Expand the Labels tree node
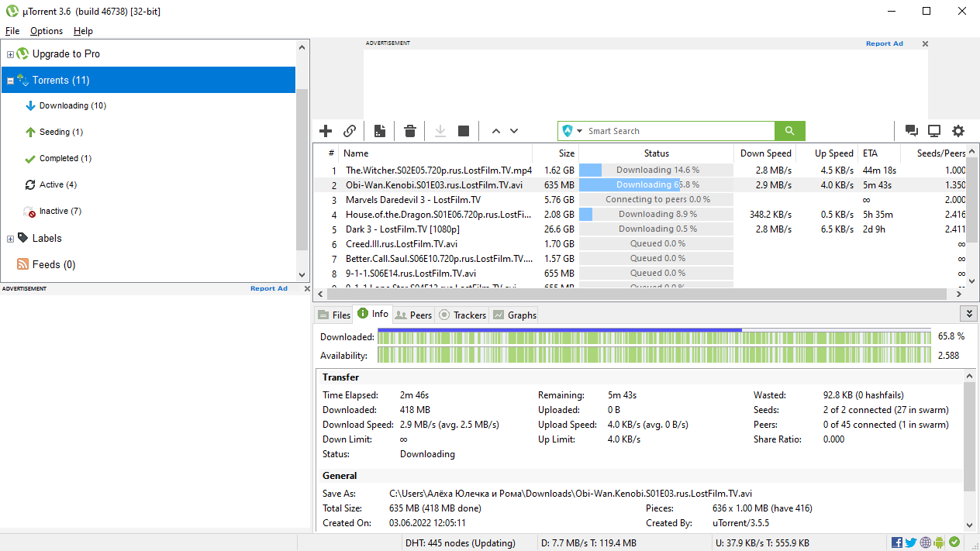This screenshot has width=980, height=551. [x=10, y=239]
